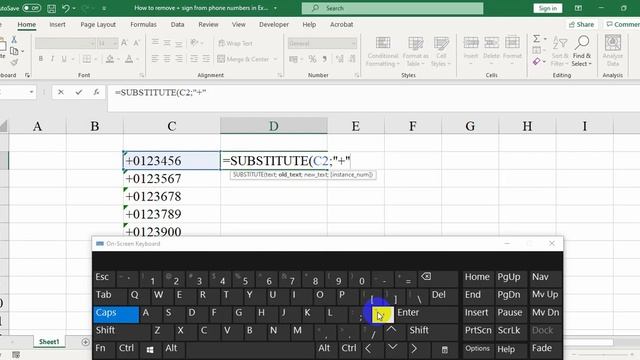Image resolution: width=640 pixels, height=360 pixels.
Task: Expand the Merge & Center dropdown arrow
Action: (x=275, y=59)
